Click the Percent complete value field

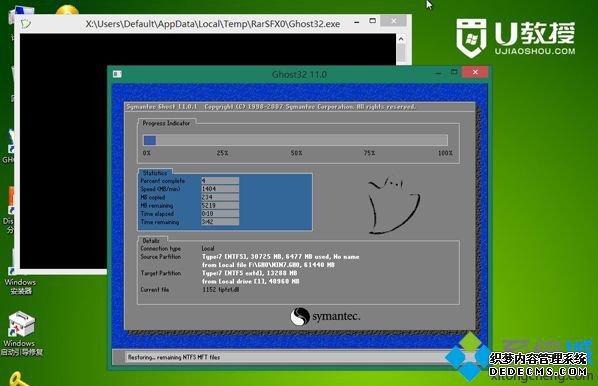tap(220, 180)
